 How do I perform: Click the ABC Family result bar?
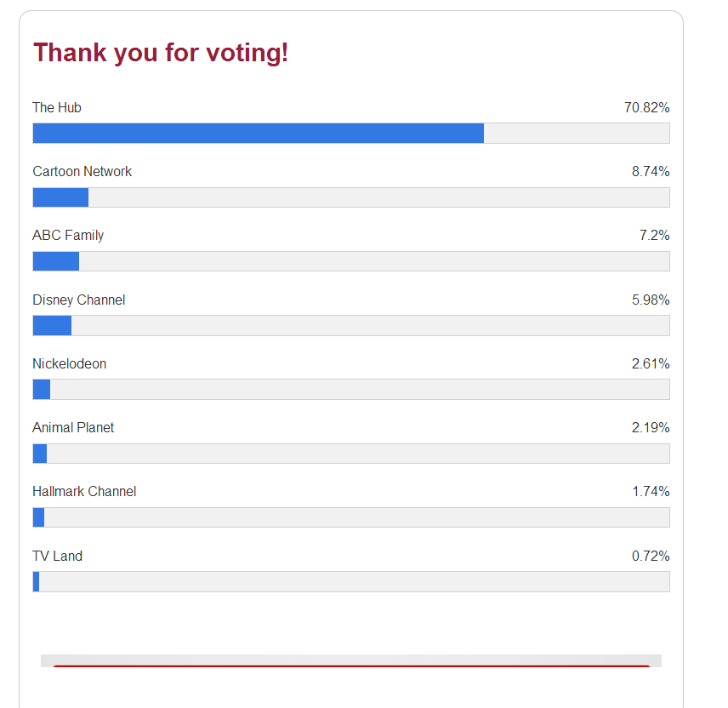click(351, 261)
